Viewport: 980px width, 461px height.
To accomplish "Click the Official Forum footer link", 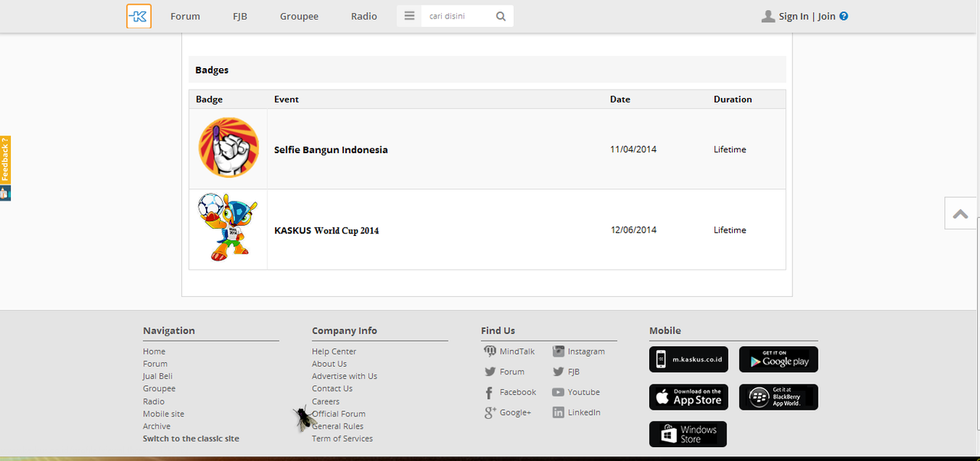I will [339, 414].
